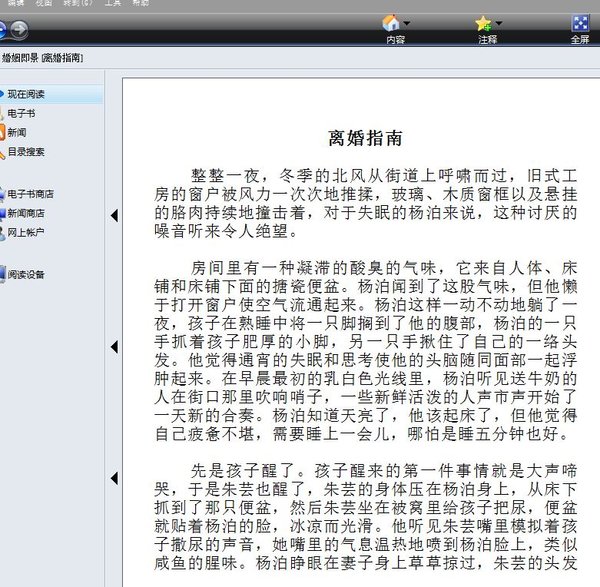Click the paragraph starting 先是孩子醒了
Viewport: 600px width, 587px height.
point(365,517)
